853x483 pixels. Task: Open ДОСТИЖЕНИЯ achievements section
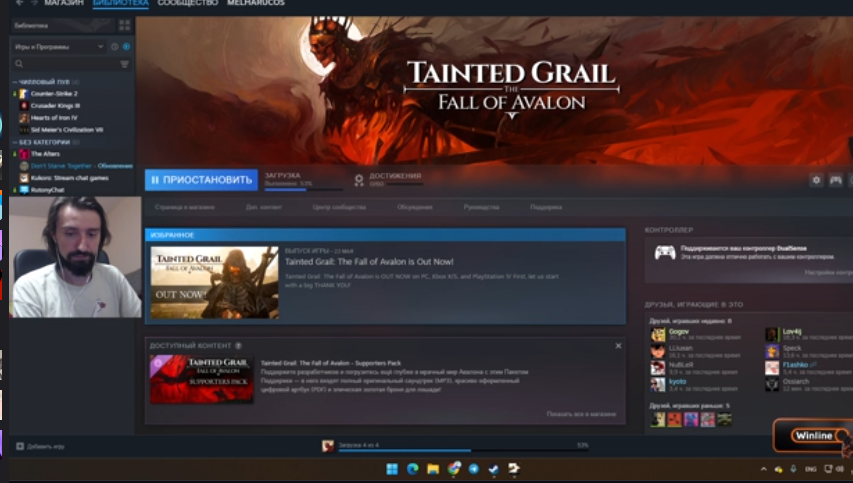pos(389,180)
